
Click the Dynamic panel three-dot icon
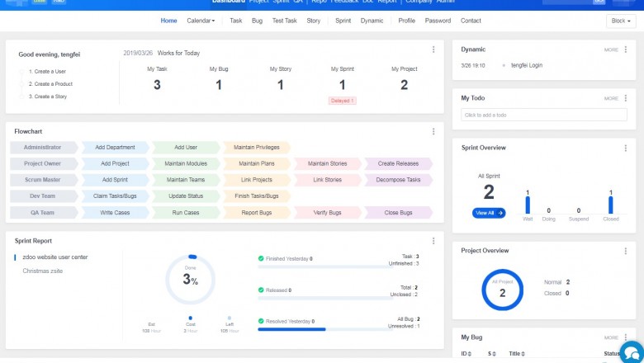tap(626, 49)
